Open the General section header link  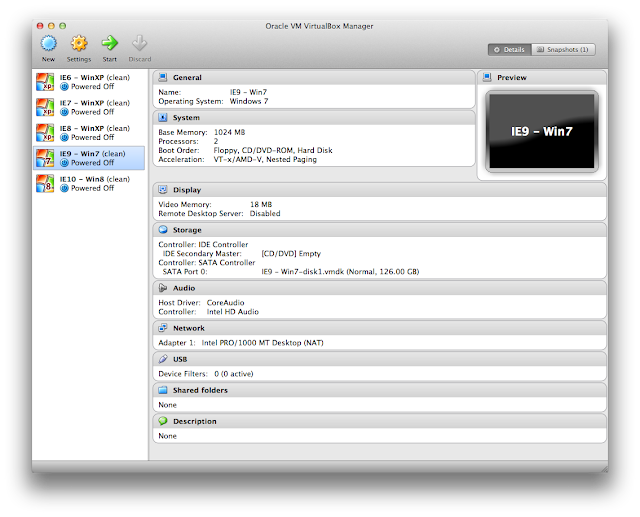point(187,78)
